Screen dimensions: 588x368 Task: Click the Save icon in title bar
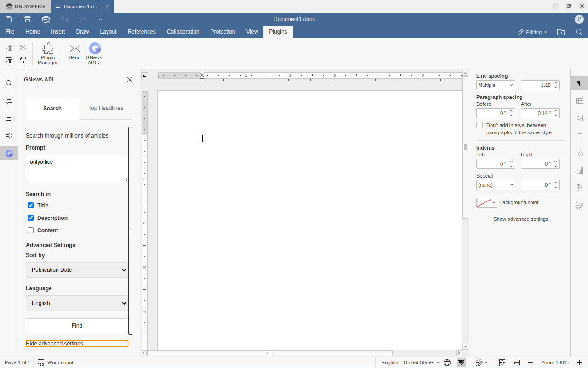[x=9, y=19]
